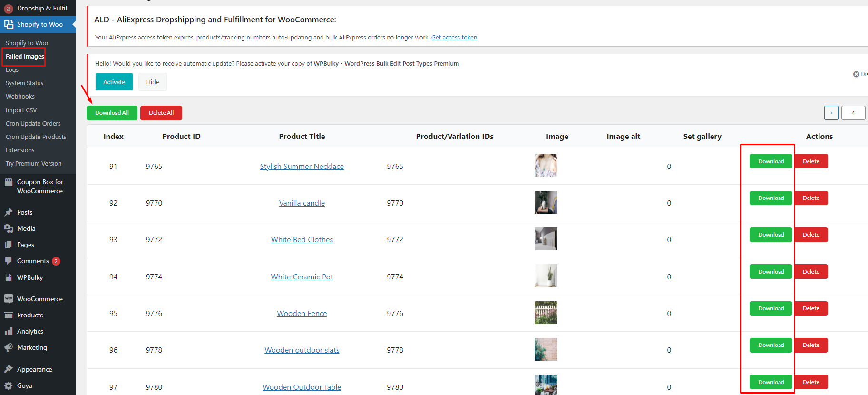Open the Wooden Outdoor Table product link
Image resolution: width=868 pixels, height=395 pixels.
click(302, 387)
